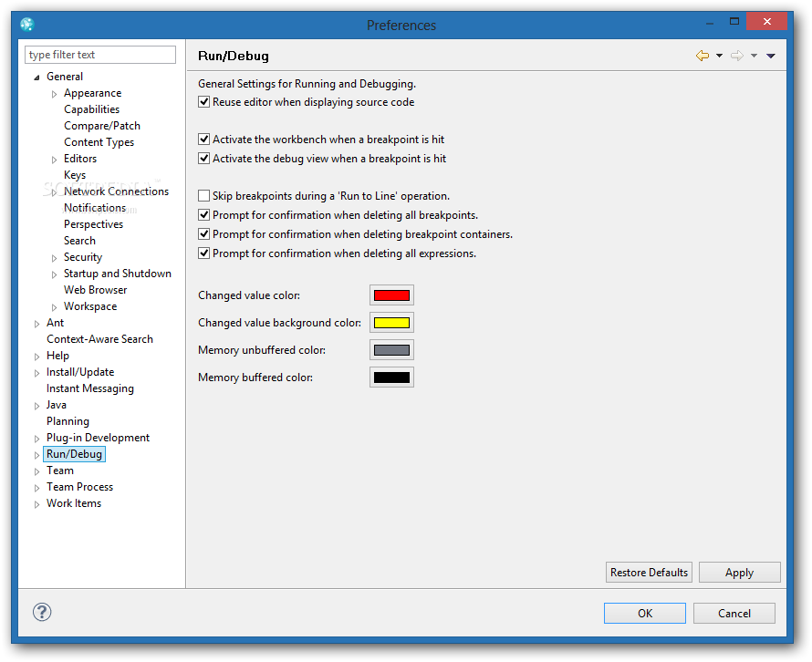This screenshot has width=812, height=662.
Task: Expand the Workspace tree node
Action: pyautogui.click(x=55, y=307)
